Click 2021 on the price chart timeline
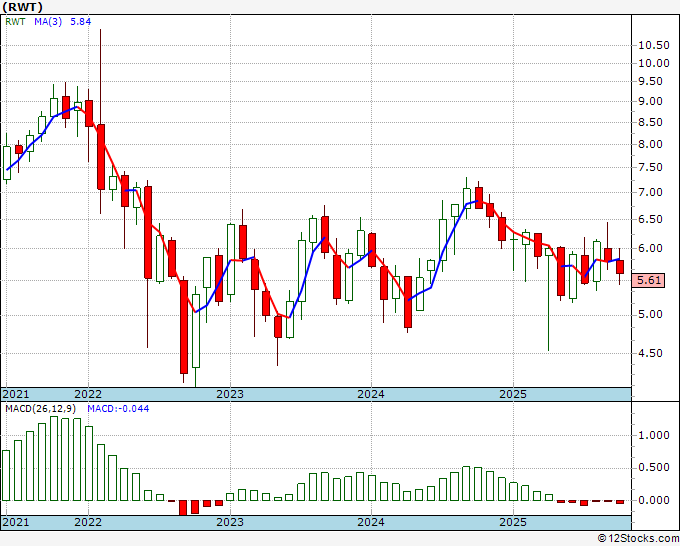Screen dimensions: 680x546 click(x=16, y=394)
